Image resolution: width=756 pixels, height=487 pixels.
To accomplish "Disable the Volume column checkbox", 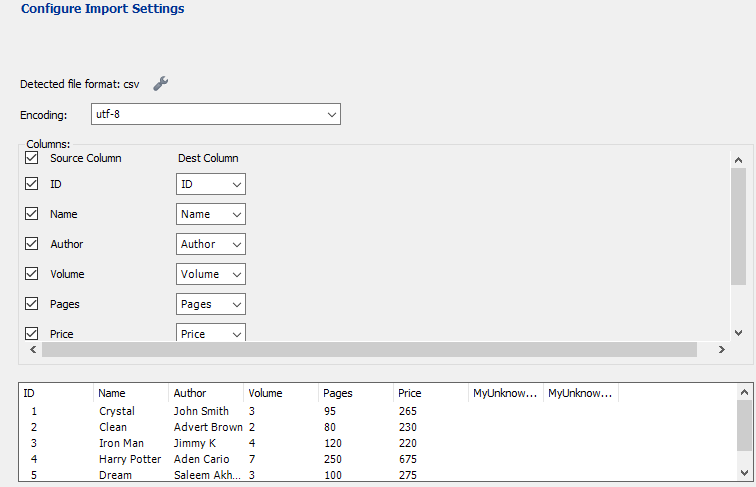I will coord(32,274).
